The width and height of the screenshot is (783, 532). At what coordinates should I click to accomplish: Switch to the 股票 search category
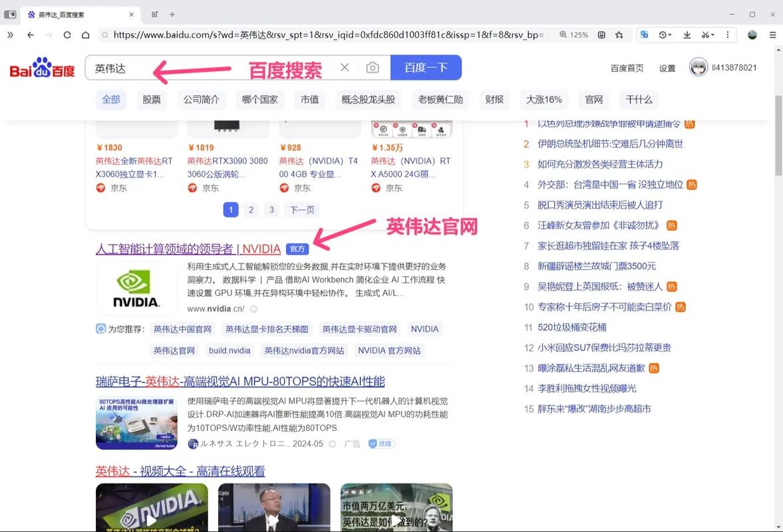click(152, 99)
